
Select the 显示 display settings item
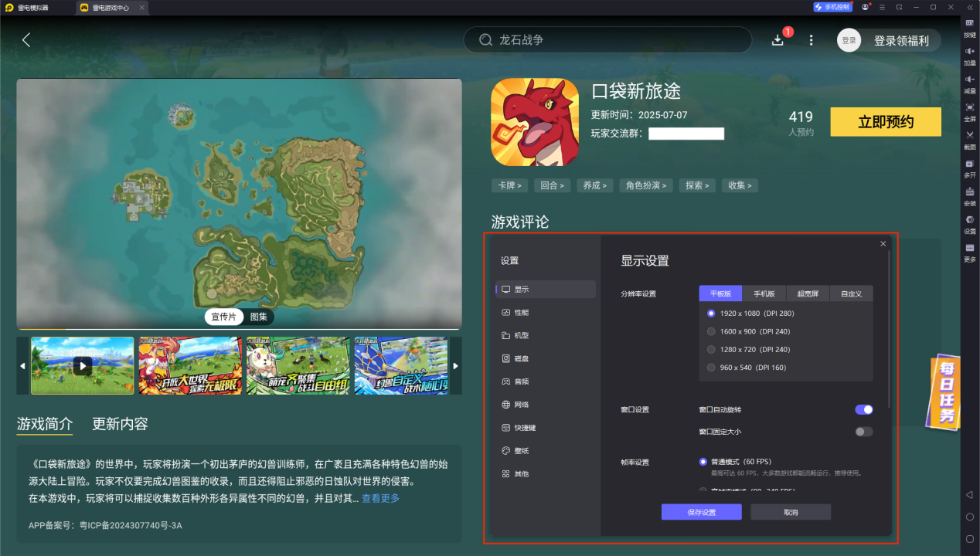pos(546,290)
